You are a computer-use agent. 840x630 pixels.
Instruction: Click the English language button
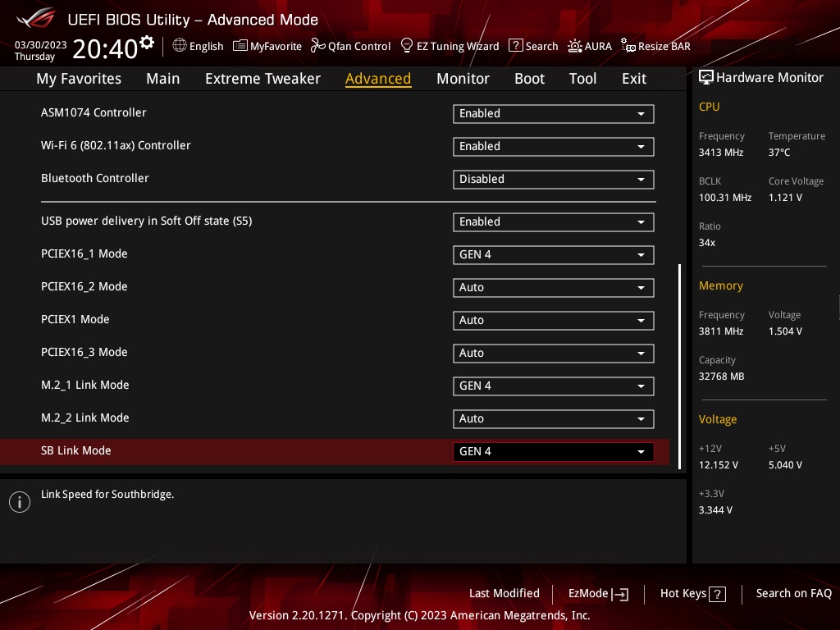click(x=199, y=46)
